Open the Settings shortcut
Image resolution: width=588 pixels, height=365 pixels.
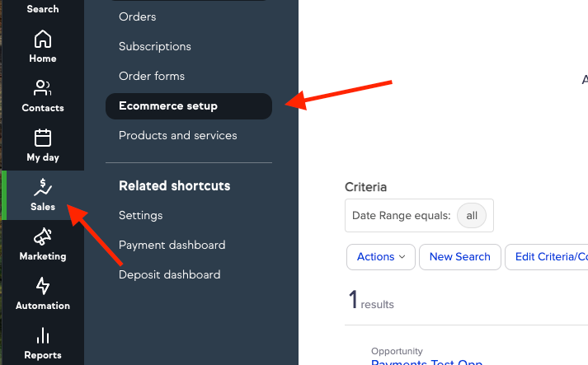pos(141,216)
